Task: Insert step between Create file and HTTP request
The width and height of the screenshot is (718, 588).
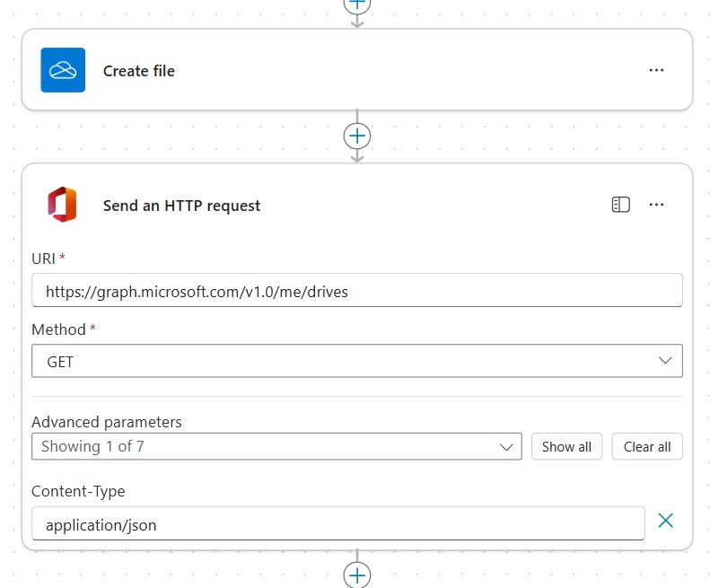Action: point(357,136)
